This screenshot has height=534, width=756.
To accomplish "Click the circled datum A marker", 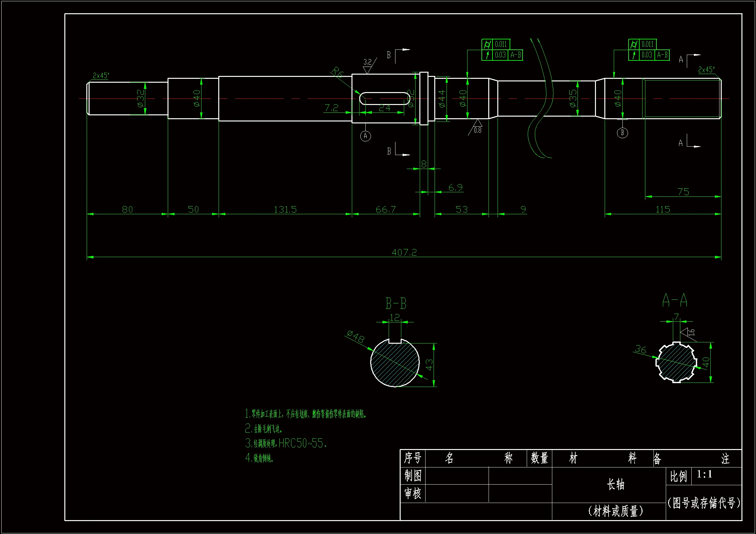I will pos(365,136).
